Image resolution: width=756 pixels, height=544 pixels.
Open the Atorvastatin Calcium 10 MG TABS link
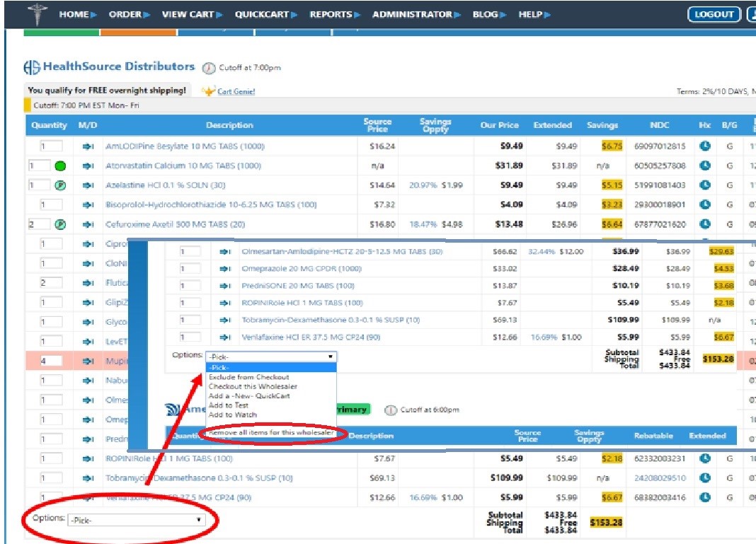tap(183, 166)
